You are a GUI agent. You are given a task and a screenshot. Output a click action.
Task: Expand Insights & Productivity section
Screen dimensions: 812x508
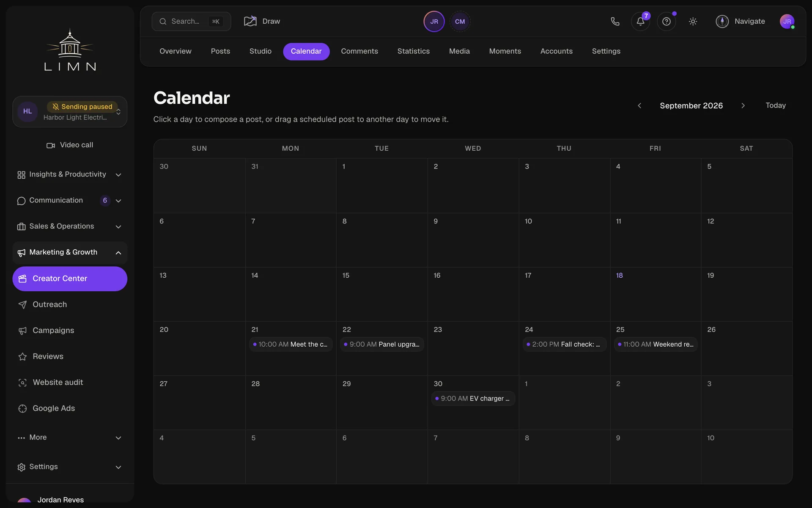click(70, 174)
